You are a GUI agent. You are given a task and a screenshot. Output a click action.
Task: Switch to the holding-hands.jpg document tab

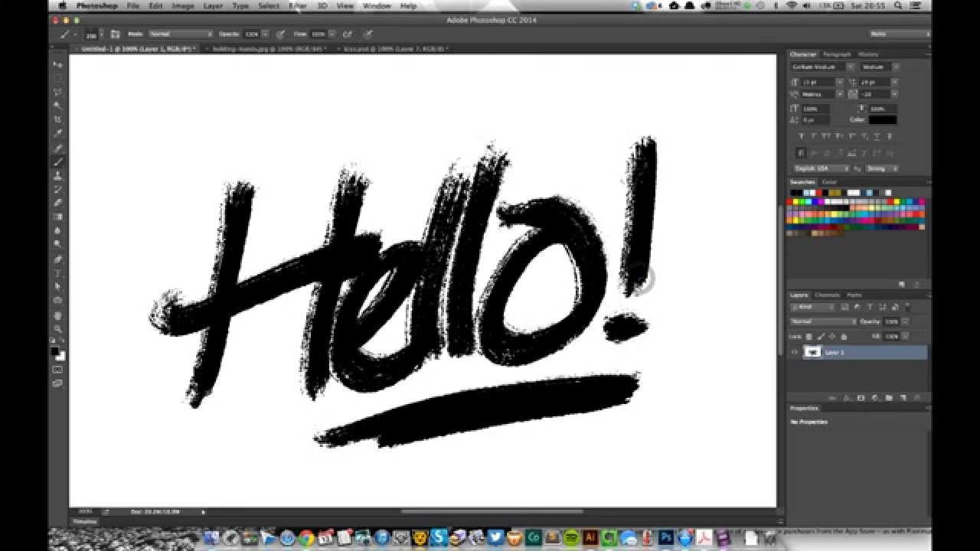coord(267,48)
